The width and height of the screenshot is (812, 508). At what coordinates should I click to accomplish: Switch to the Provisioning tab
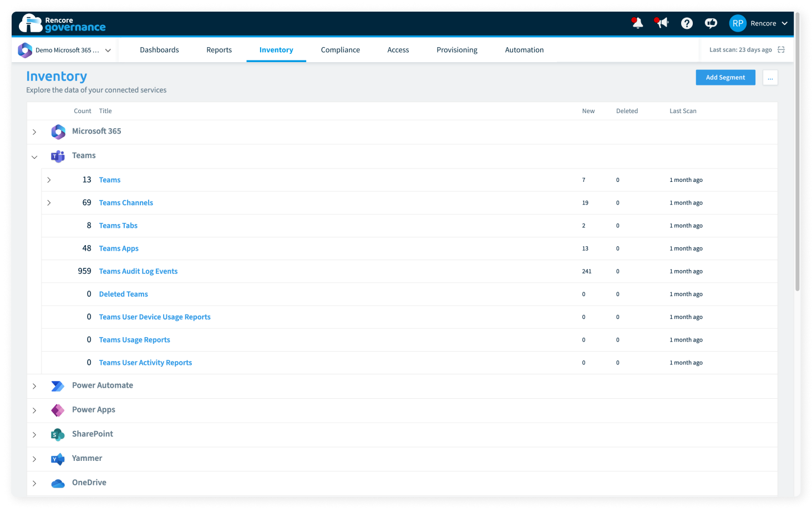[x=457, y=50]
